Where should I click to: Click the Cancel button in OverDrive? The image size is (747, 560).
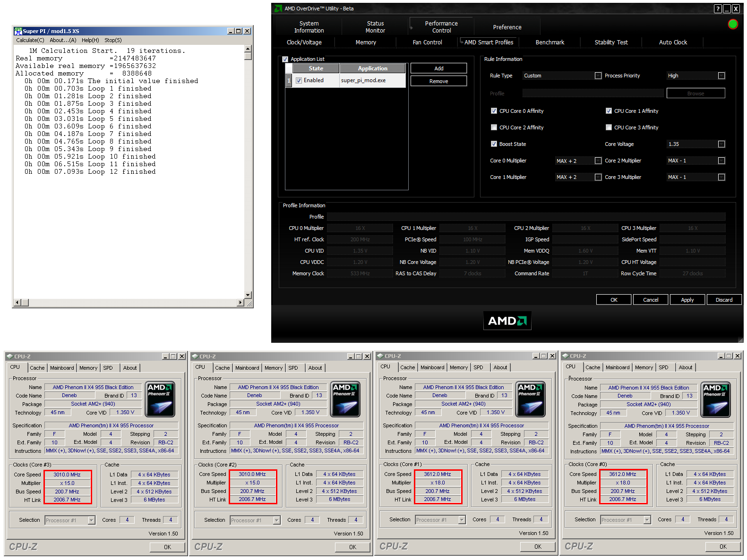click(x=651, y=300)
